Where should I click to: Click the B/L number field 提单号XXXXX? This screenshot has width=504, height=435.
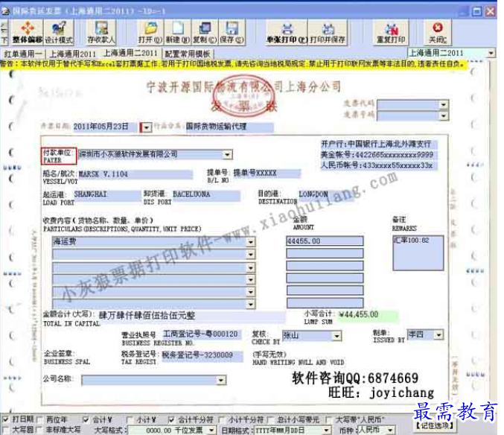tap(267, 173)
